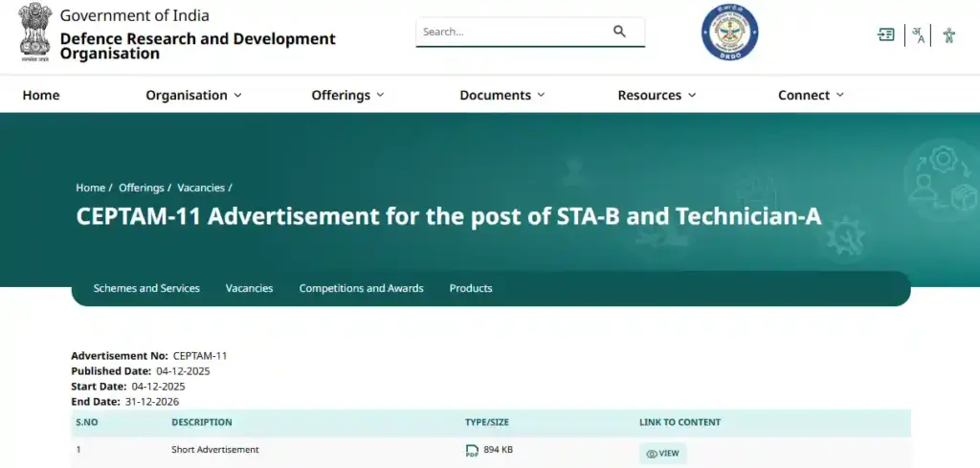Image resolution: width=980 pixels, height=468 pixels.
Task: Click the Government of India emblem
Action: coord(35,33)
